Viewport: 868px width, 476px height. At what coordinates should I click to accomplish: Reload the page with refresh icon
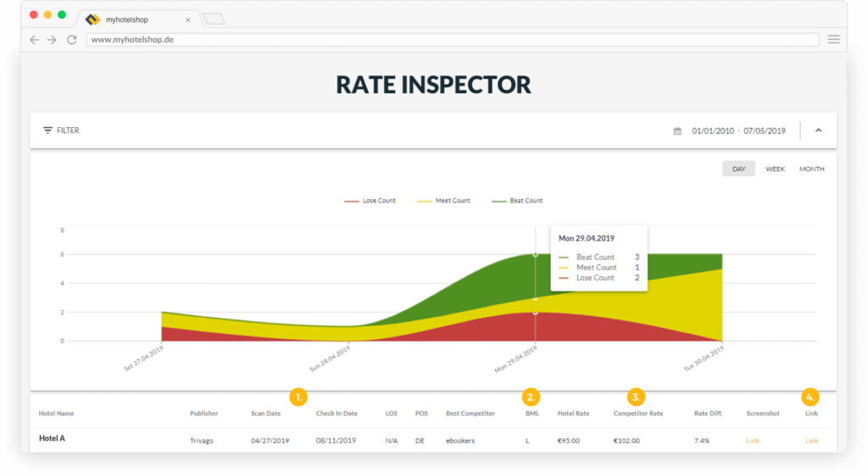pyautogui.click(x=72, y=40)
